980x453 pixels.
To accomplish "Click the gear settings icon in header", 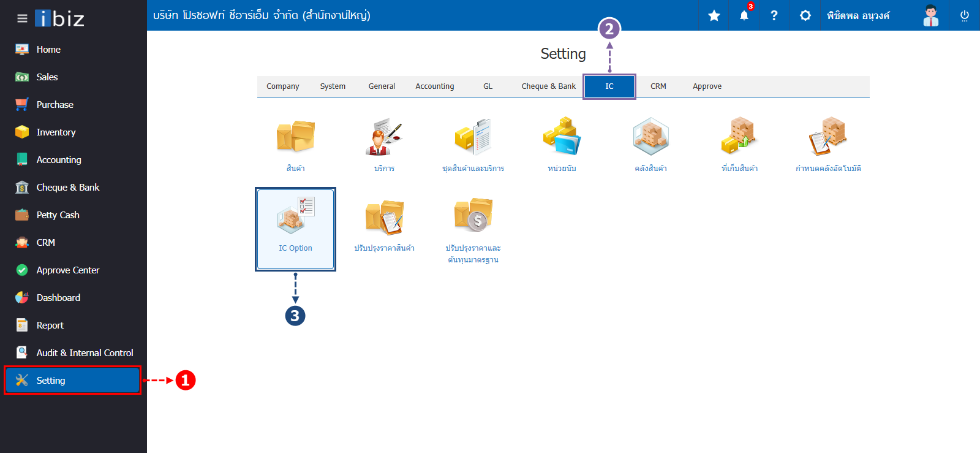I will point(805,15).
